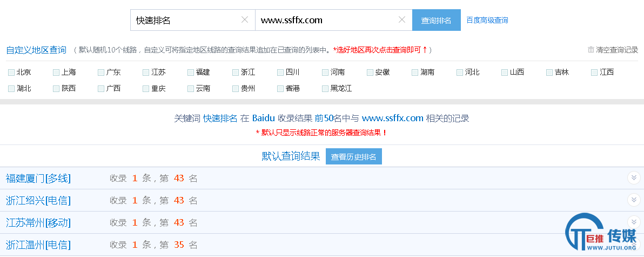Click rank number 43 in 福建厦门 row

pos(179,178)
